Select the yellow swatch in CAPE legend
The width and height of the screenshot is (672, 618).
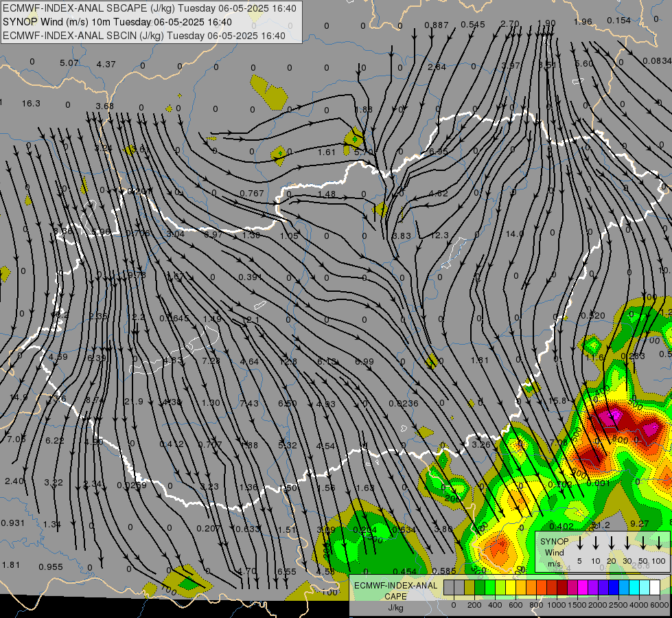point(511,588)
